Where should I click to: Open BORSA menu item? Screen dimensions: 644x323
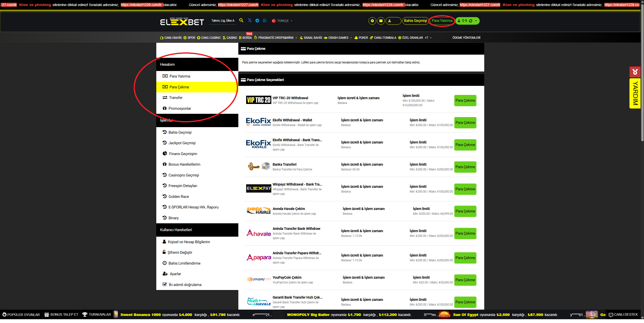[x=245, y=38]
